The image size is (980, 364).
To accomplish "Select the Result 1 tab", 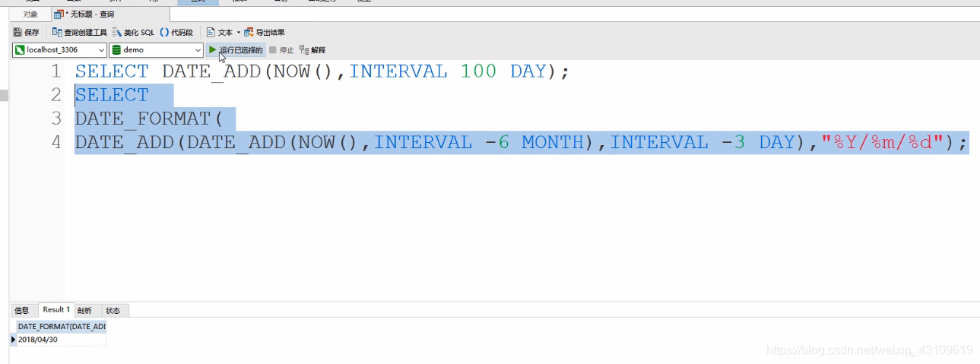I will pyautogui.click(x=56, y=309).
